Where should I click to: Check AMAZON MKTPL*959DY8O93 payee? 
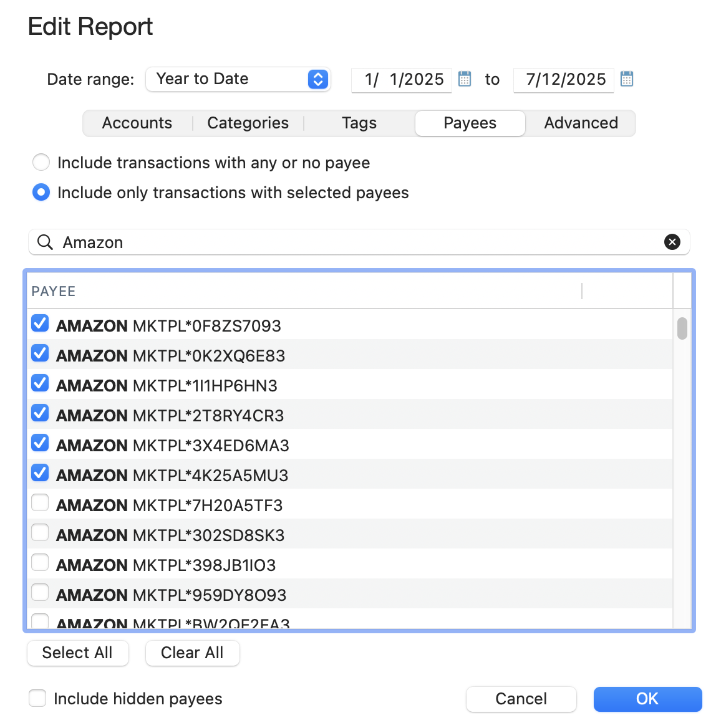point(41,593)
